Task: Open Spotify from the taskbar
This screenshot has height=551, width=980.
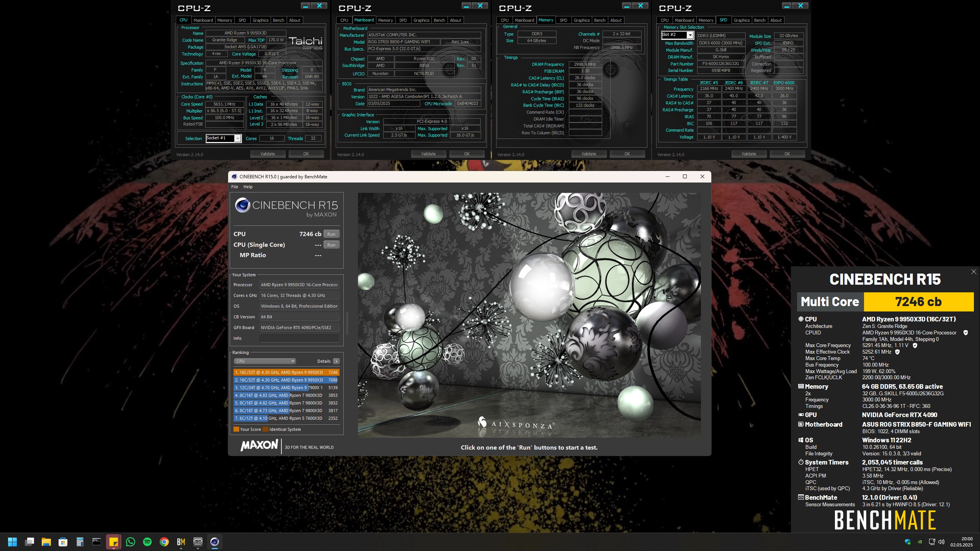Action: coord(147,542)
